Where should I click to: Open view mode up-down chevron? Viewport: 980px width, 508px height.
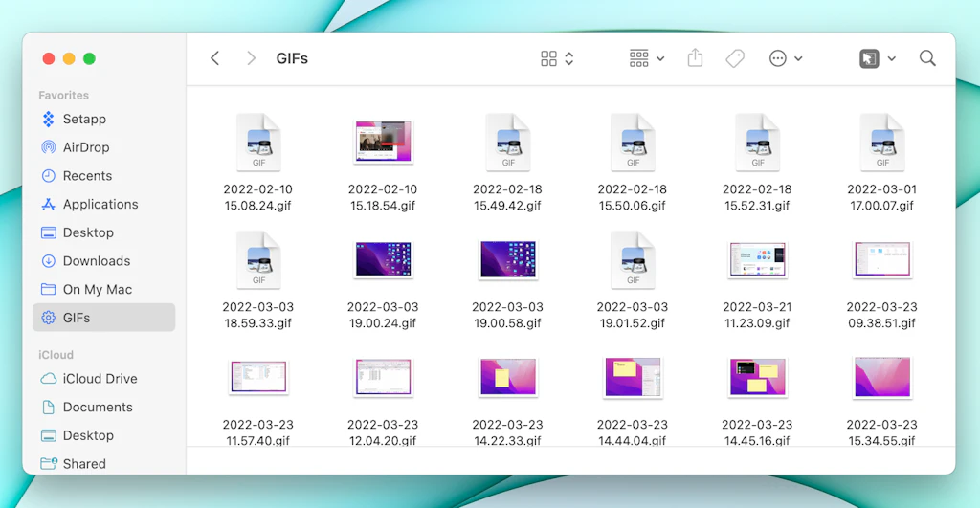(x=569, y=58)
